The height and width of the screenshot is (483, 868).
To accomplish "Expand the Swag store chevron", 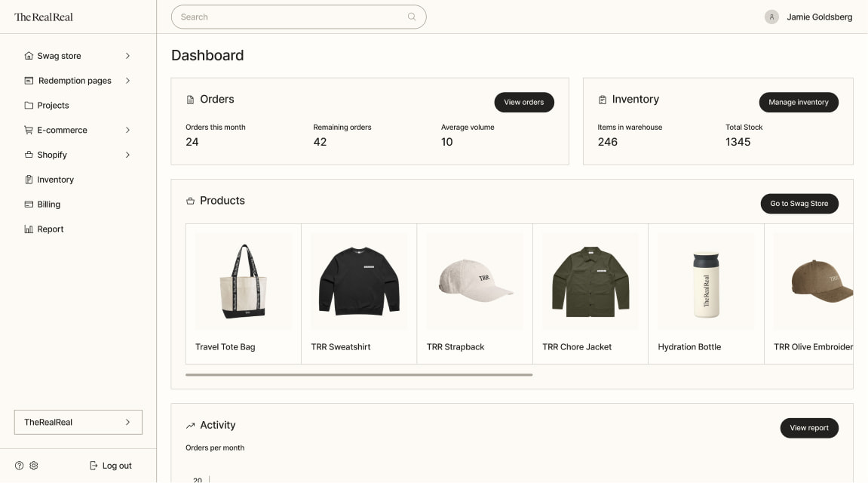I will tap(128, 56).
